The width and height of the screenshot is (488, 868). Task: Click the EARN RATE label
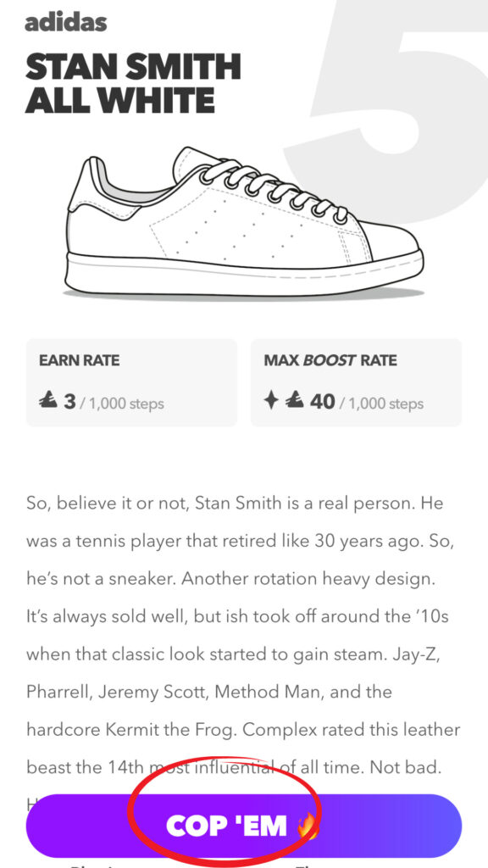(x=79, y=360)
